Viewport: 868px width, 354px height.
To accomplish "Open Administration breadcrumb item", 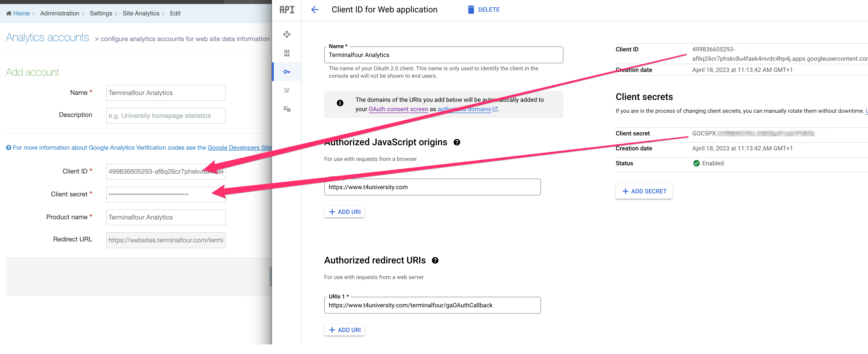I will pos(60,14).
